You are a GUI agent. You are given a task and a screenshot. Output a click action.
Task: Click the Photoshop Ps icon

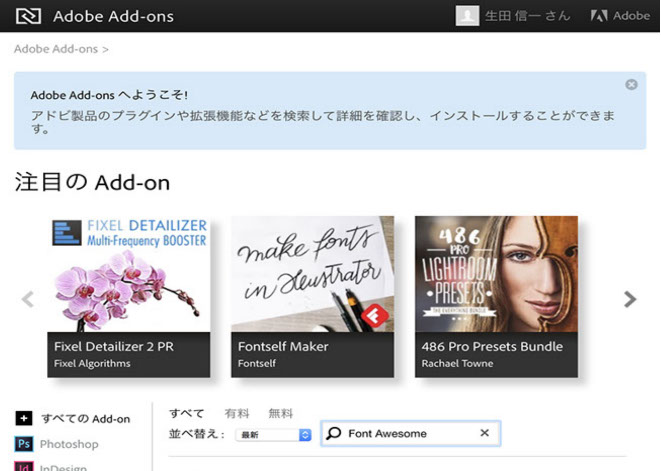(24, 444)
